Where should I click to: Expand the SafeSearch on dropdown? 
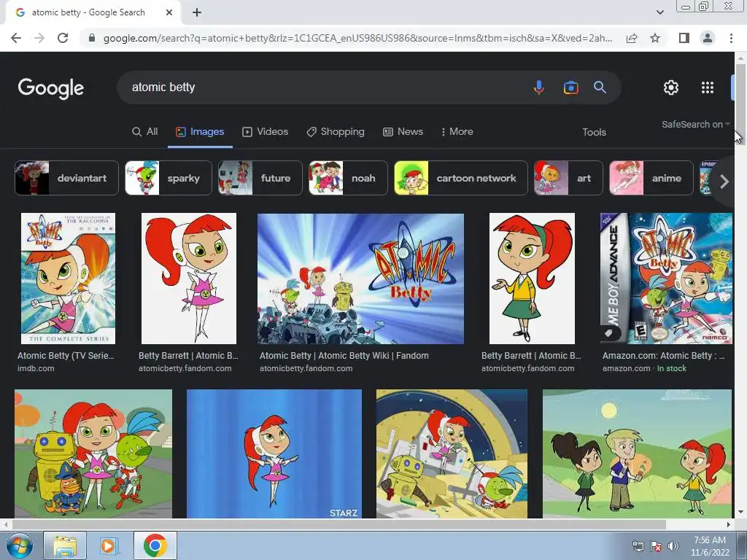(x=695, y=124)
